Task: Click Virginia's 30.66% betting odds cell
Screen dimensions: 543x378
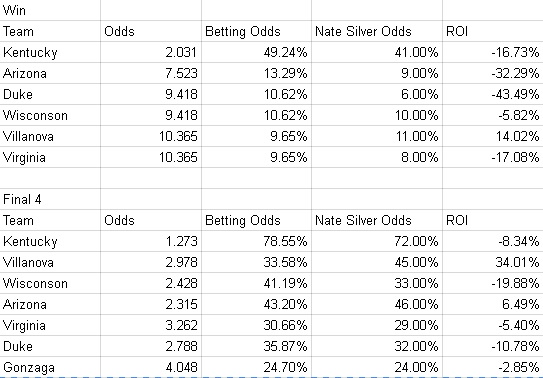Action: (x=256, y=325)
